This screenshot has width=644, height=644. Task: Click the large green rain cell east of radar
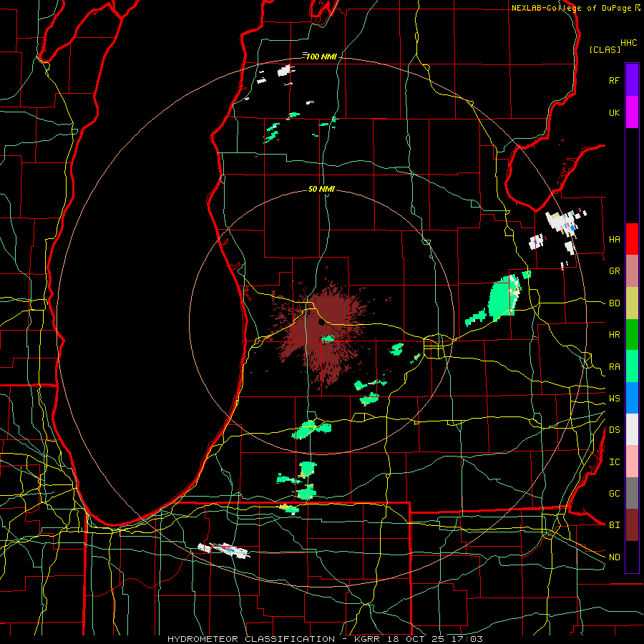pos(503,298)
